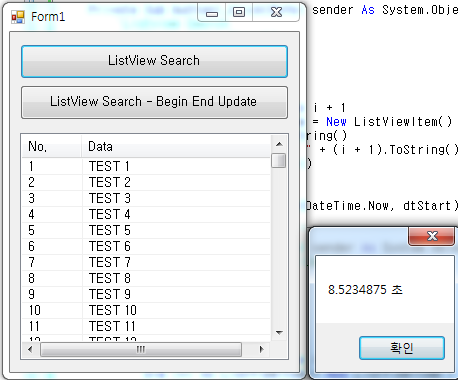Screen dimensions: 458x380
Task: Select the row TEST 5
Action: [x=146, y=230]
